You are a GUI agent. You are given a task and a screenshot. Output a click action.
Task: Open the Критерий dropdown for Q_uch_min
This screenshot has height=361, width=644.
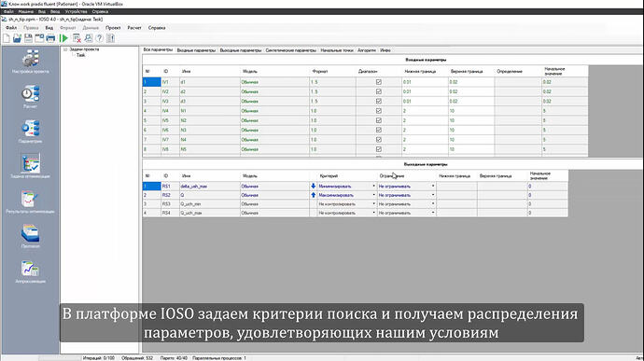pos(373,204)
